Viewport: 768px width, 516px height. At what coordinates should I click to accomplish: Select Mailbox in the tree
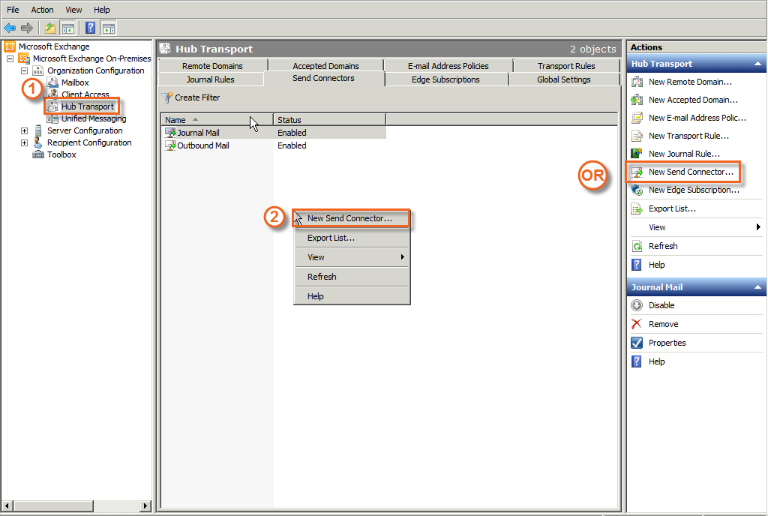click(75, 83)
